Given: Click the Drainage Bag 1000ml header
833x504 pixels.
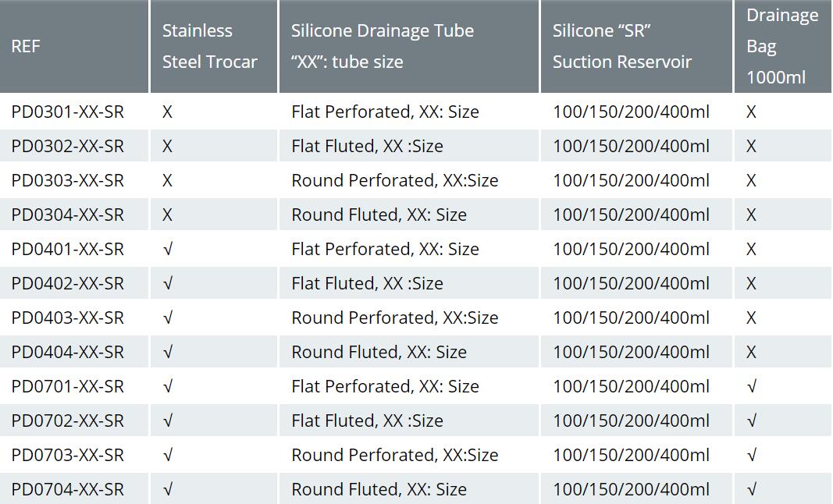Looking at the screenshot, I should click(x=782, y=46).
